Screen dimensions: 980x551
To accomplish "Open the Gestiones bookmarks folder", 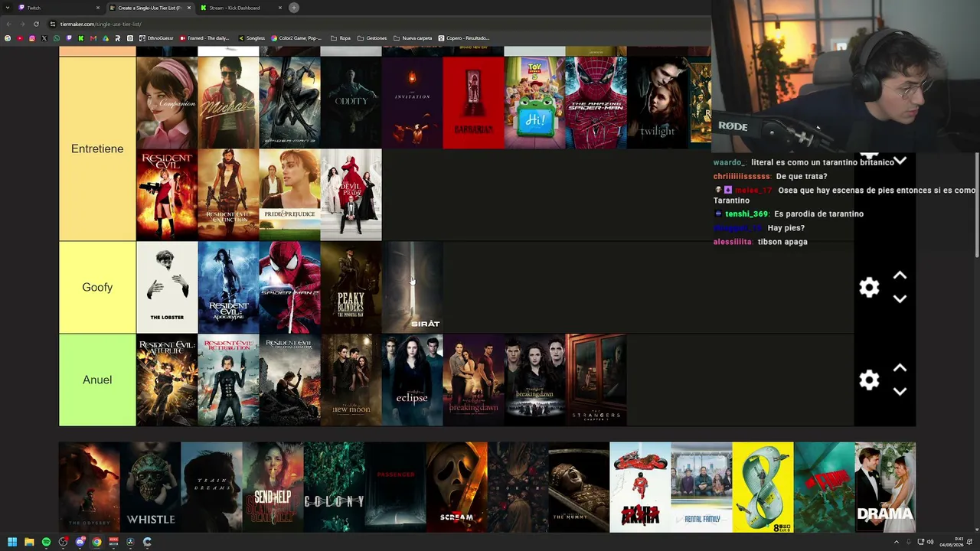I will pyautogui.click(x=372, y=38).
